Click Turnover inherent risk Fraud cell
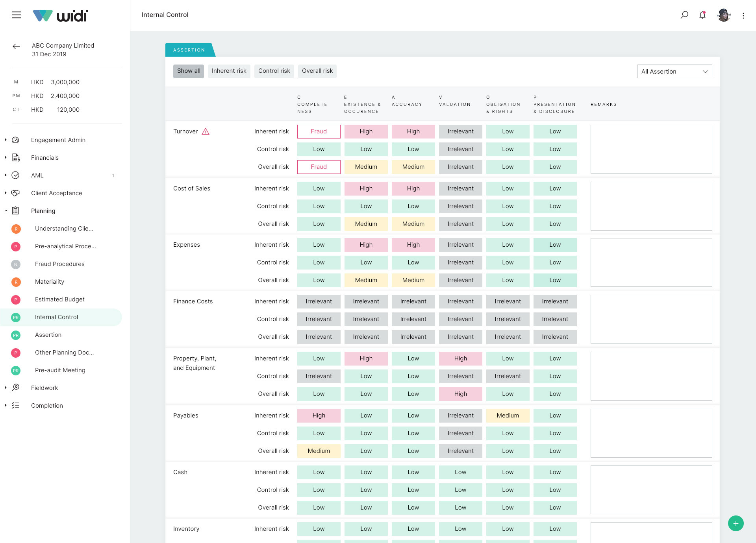 click(319, 131)
